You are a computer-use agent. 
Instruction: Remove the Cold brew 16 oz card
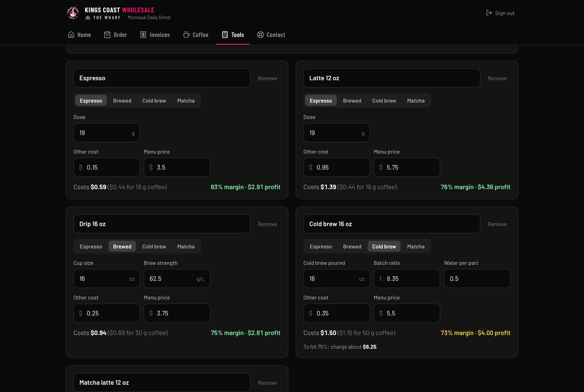497,224
